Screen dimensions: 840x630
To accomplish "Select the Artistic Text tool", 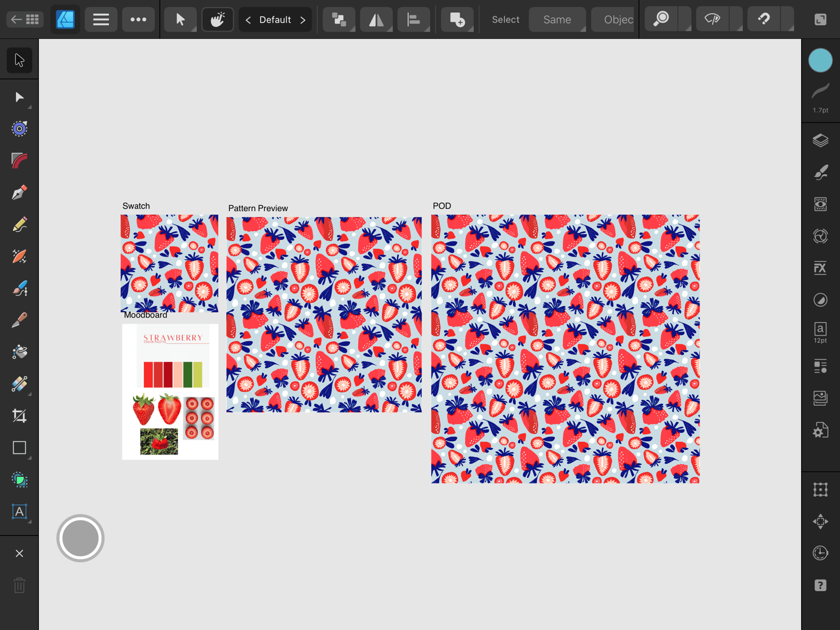I will (19, 511).
